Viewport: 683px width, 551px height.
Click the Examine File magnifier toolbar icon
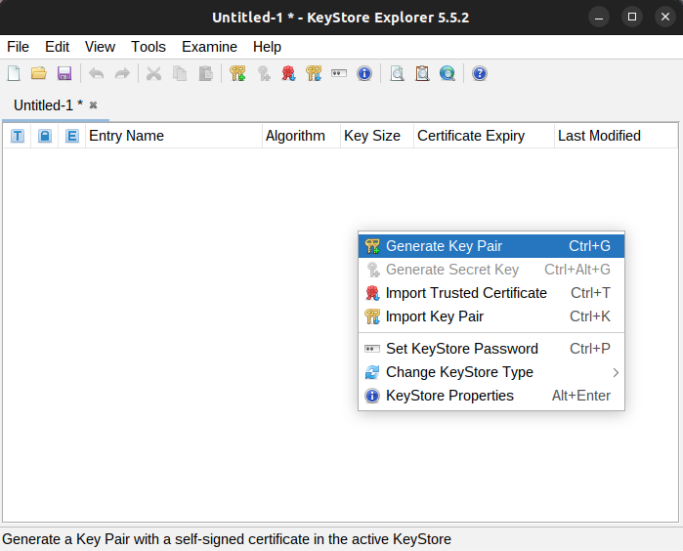coord(397,73)
